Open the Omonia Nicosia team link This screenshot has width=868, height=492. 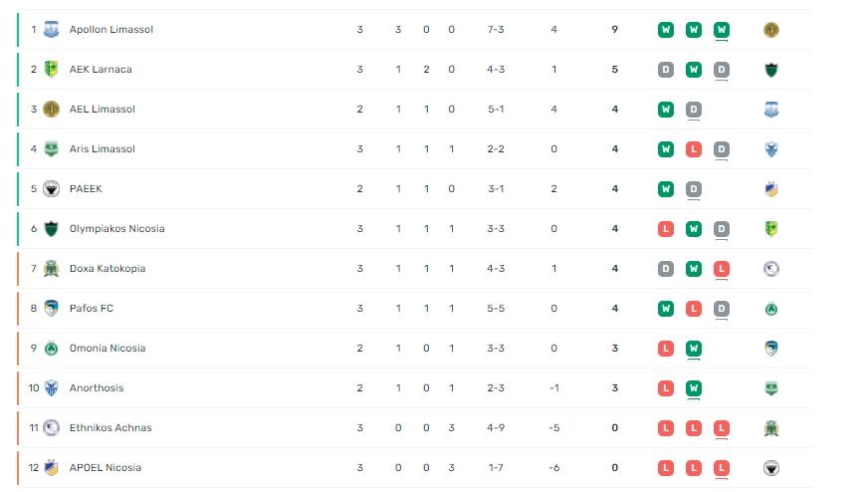tap(108, 348)
